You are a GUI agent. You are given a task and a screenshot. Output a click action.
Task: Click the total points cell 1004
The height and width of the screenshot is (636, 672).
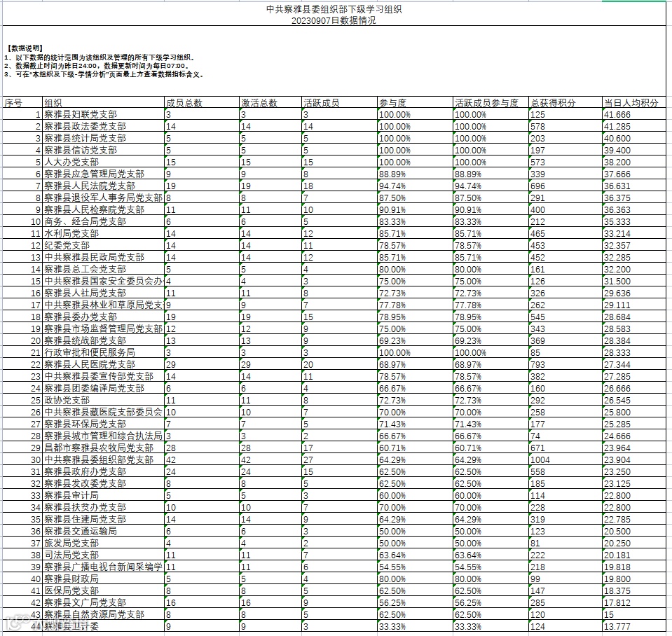tap(565, 460)
